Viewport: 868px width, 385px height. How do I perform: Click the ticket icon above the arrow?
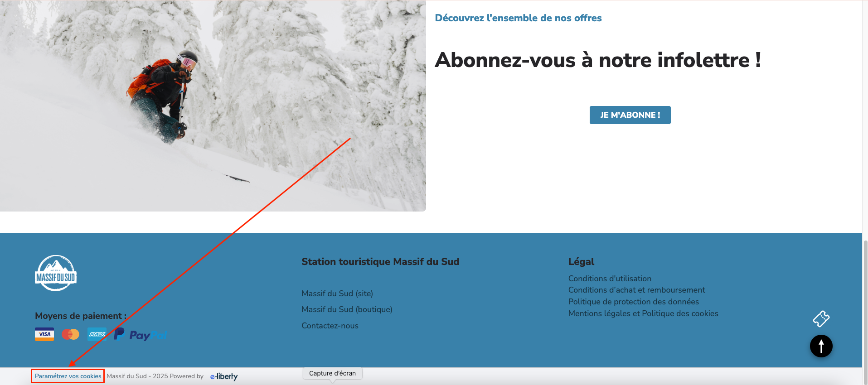(821, 319)
